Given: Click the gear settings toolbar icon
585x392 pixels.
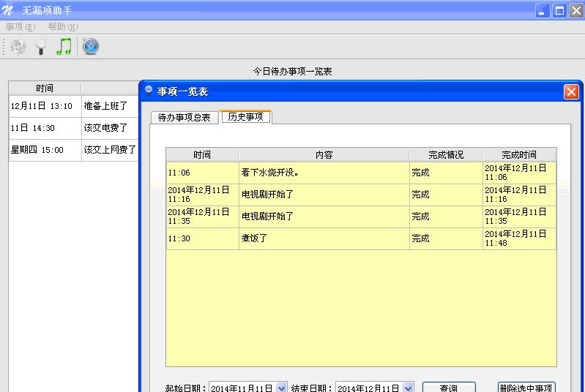Looking at the screenshot, I should 18,47.
